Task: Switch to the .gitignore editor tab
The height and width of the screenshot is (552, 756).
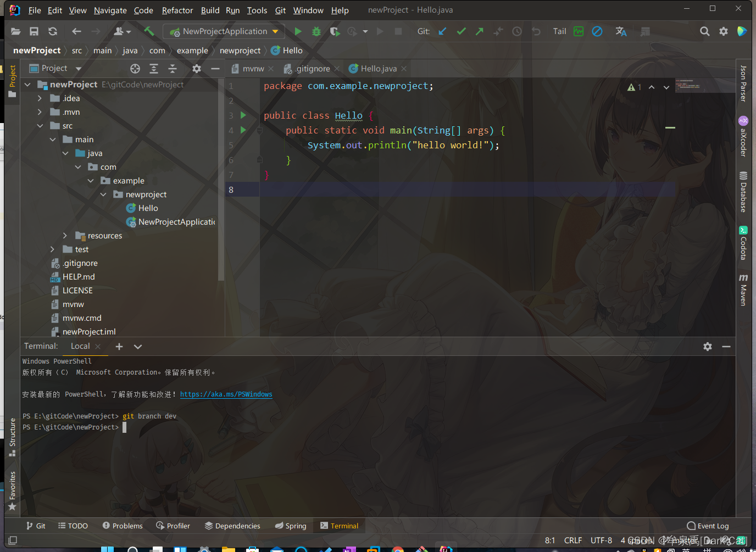Action: 312,69
